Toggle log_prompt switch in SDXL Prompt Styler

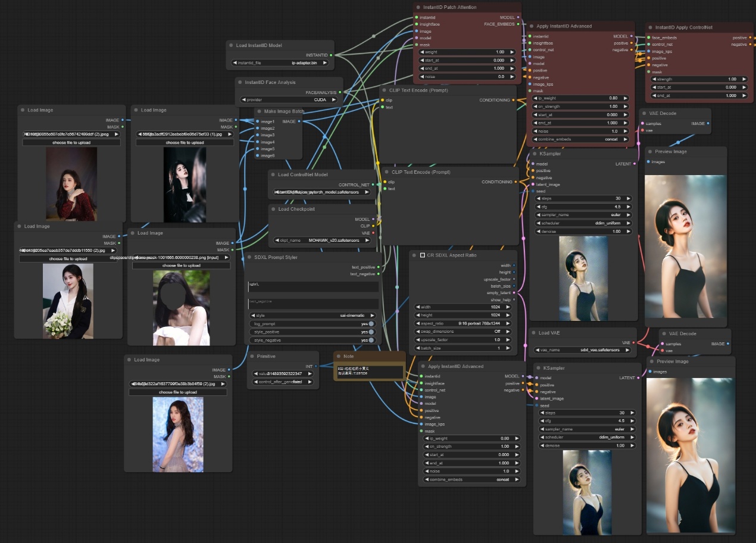[x=371, y=324]
